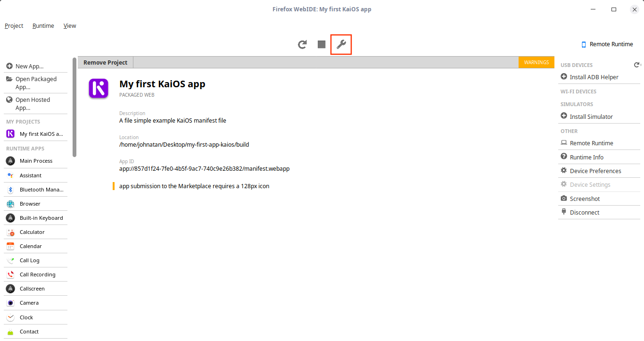This screenshot has height=341, width=644.
Task: Click the Contact app icon
Action: pyautogui.click(x=10, y=332)
